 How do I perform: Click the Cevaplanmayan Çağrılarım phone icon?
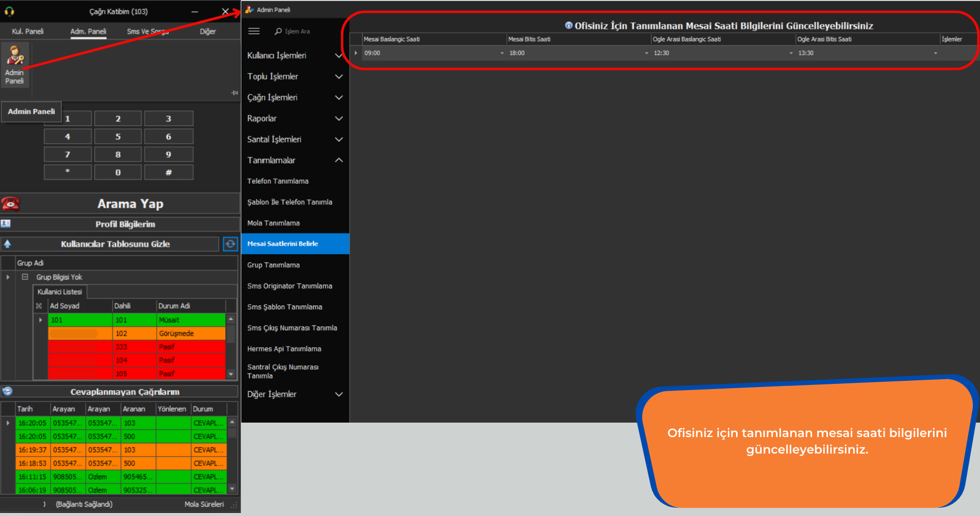click(x=7, y=391)
